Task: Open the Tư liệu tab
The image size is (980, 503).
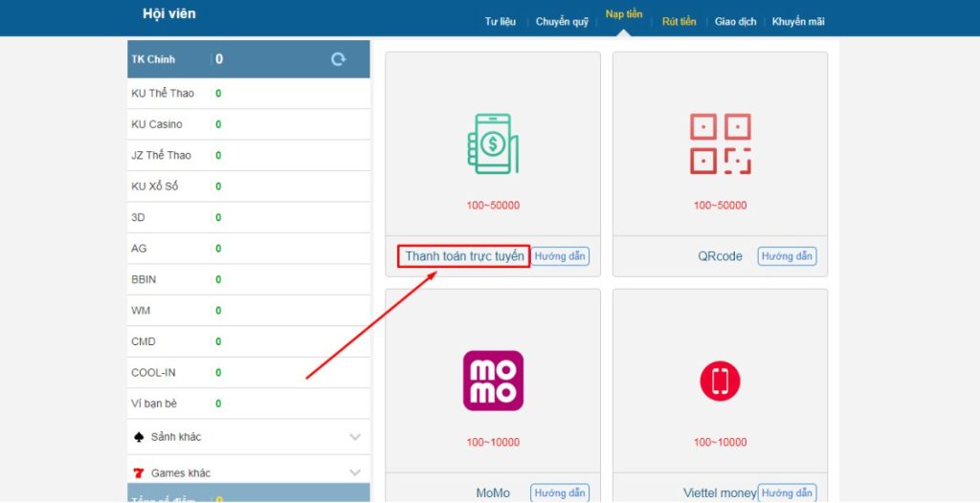Action: coord(500,22)
